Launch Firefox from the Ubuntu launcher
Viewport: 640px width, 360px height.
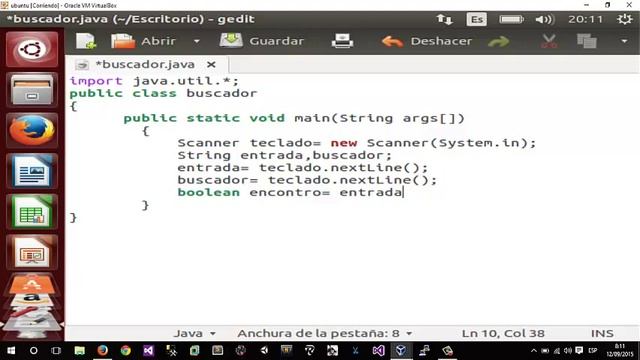tap(32, 130)
